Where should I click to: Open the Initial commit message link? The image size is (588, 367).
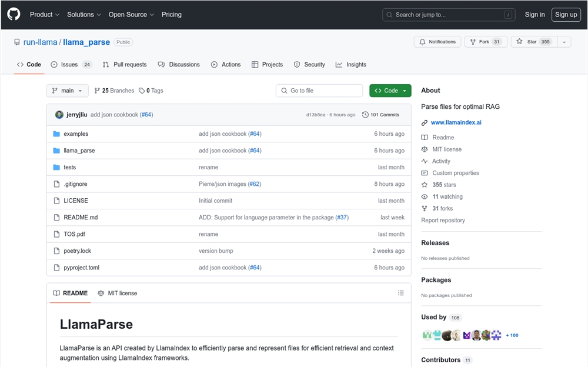[x=216, y=201]
